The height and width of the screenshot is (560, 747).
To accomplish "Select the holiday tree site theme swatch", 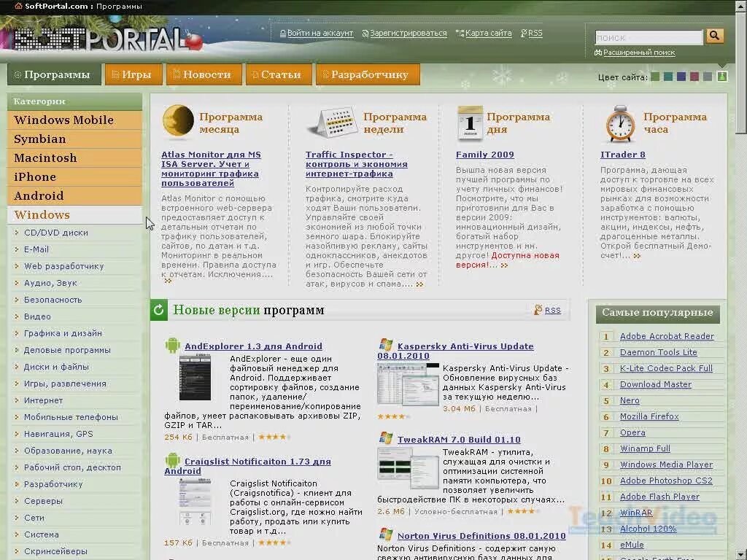I will [722, 76].
